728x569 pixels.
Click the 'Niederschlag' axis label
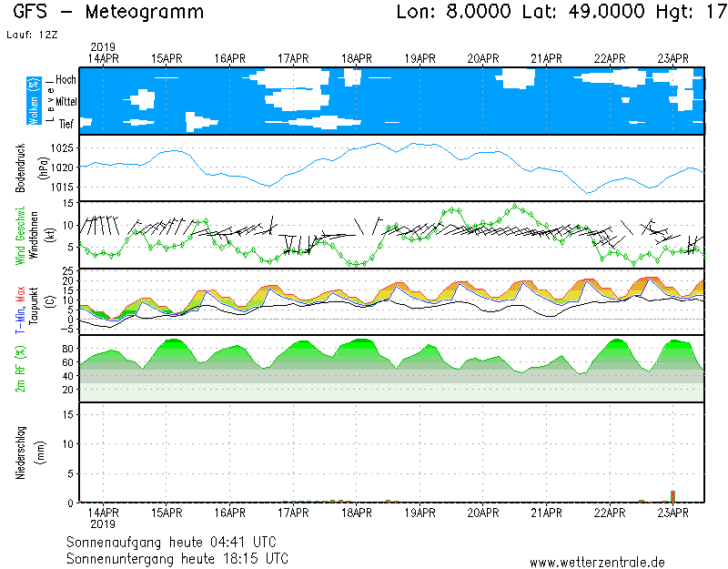pyautogui.click(x=20, y=452)
